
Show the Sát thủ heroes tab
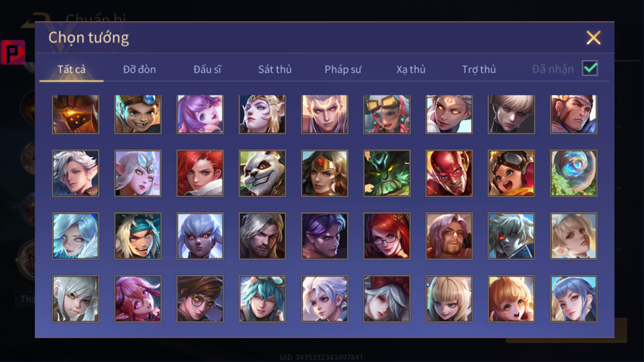click(x=275, y=69)
